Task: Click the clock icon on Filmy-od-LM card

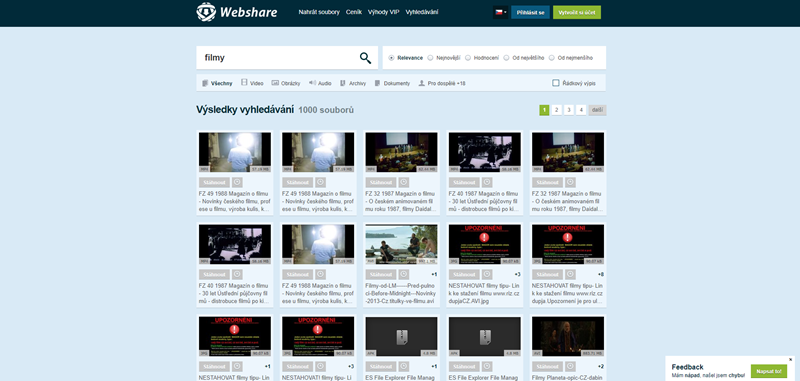Action: [x=404, y=274]
